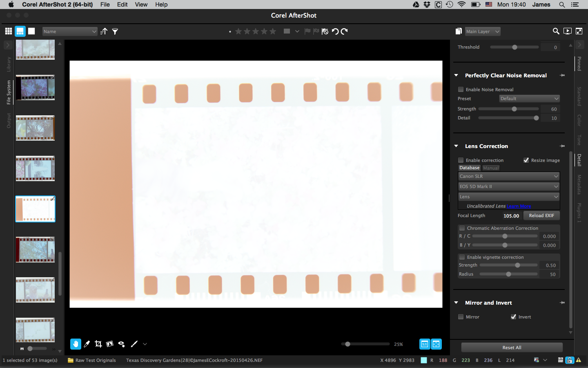
Task: Switch to the Library side tab
Action: coord(9,64)
